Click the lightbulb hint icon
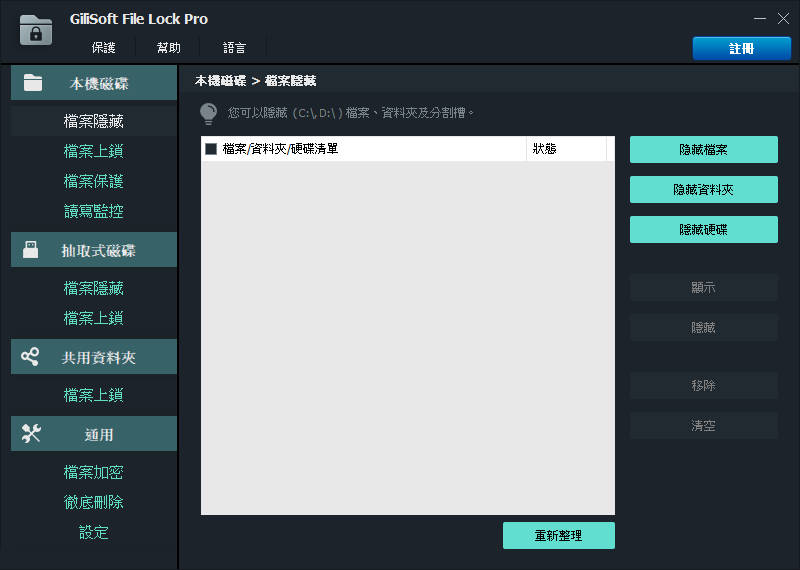 208,113
